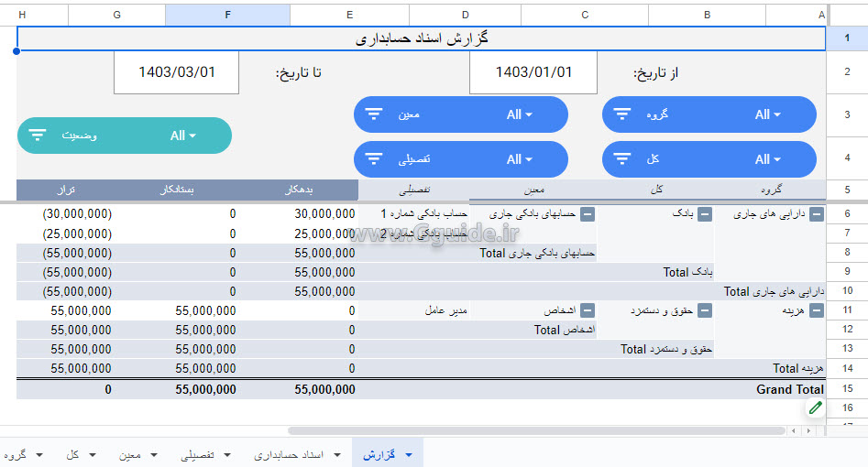Screen dimensions: 868x467
Task: Collapse the بانک pivot row group
Action: [705, 214]
